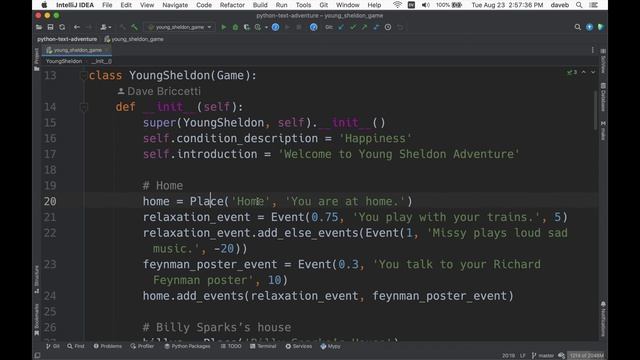
Task: Open inspections widget with green checkmark count
Action: [x=572, y=72]
